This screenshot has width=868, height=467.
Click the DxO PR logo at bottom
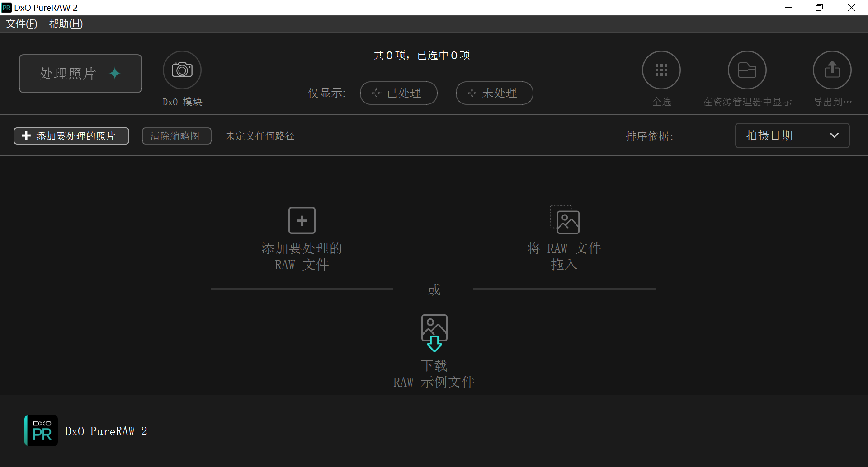pyautogui.click(x=41, y=430)
